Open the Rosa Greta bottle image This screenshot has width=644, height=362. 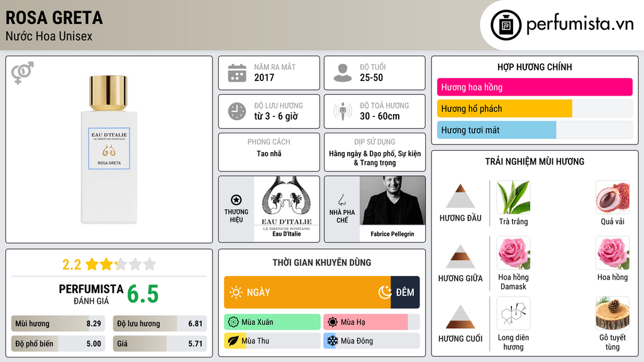109,150
